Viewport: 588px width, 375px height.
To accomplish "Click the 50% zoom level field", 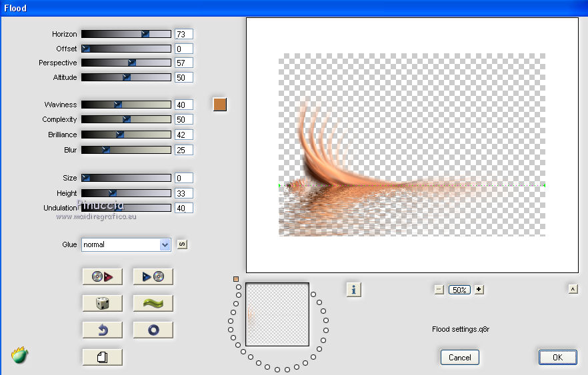I will click(x=459, y=290).
